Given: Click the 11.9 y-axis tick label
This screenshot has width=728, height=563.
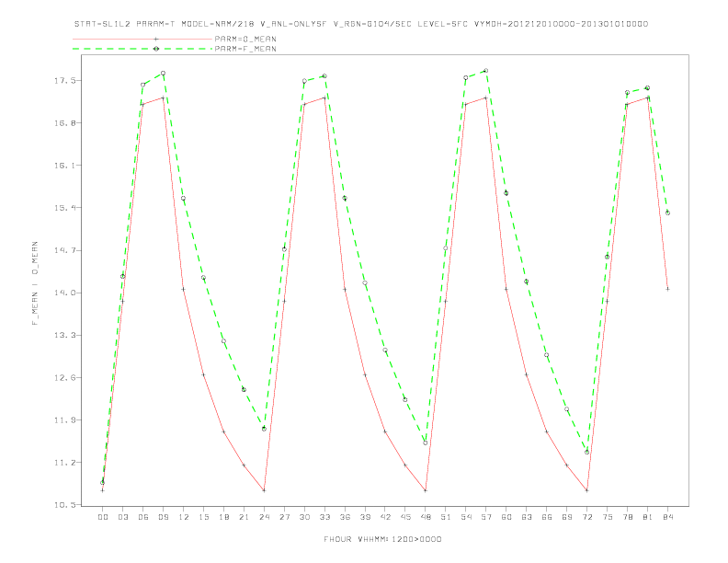Looking at the screenshot, I should tap(64, 419).
